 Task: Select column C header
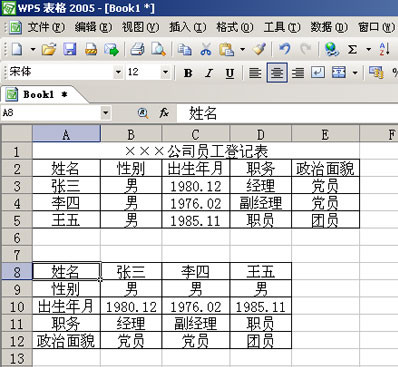click(x=196, y=134)
